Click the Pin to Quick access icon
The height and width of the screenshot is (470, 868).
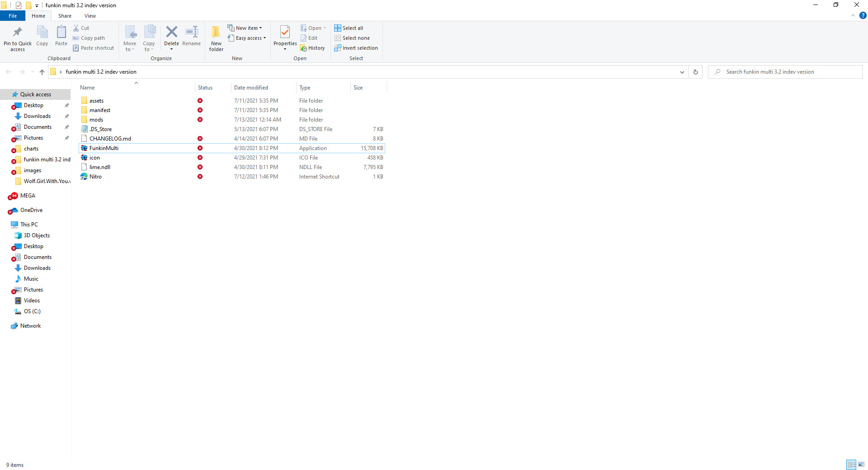17,38
